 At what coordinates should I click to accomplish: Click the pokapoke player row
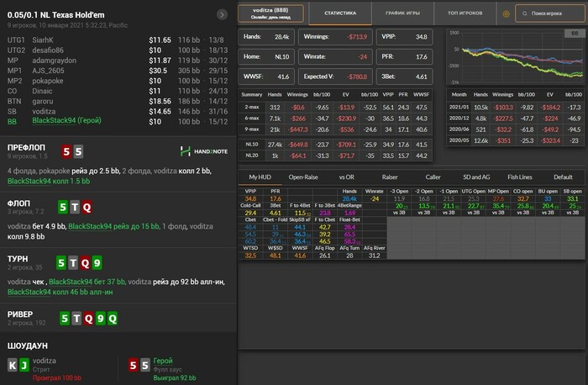pos(118,81)
